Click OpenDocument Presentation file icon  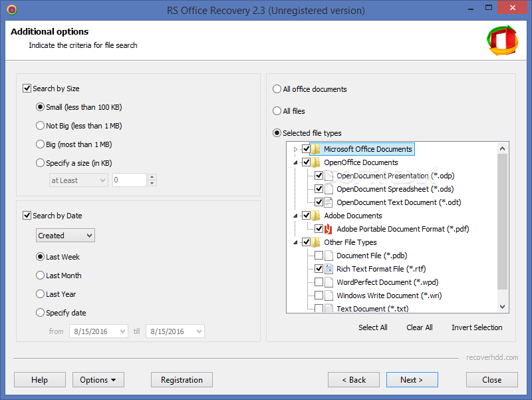(x=329, y=176)
